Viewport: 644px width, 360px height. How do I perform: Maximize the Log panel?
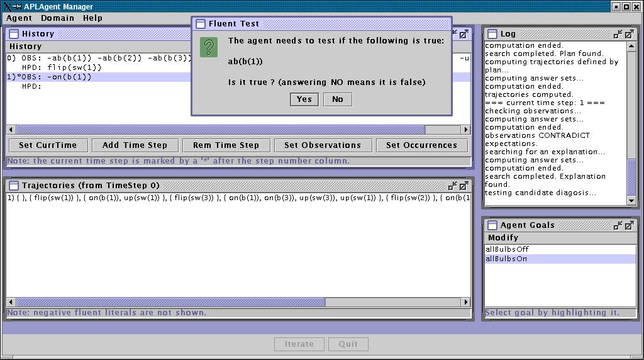(x=629, y=34)
